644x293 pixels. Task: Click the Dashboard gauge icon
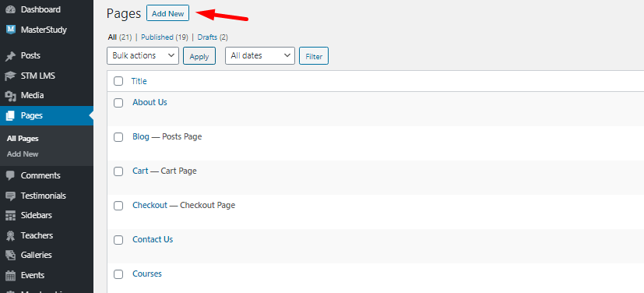(10, 9)
